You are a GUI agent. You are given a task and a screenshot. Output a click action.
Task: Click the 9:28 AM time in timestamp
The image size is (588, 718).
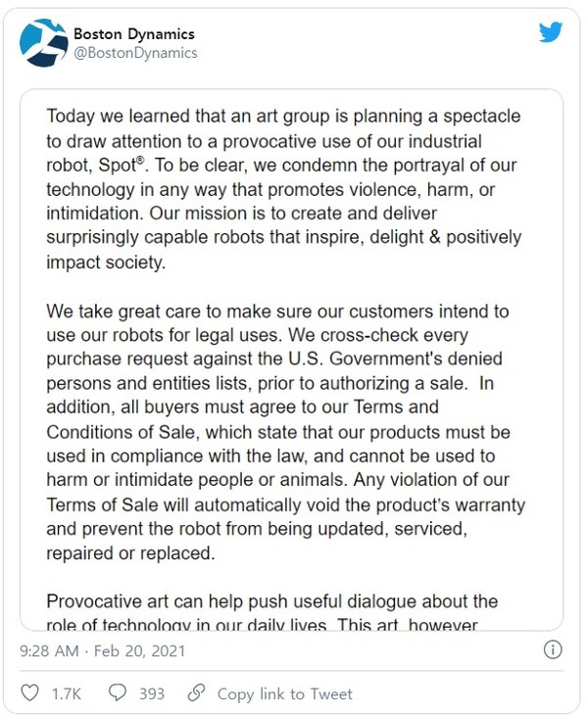[x=51, y=650]
